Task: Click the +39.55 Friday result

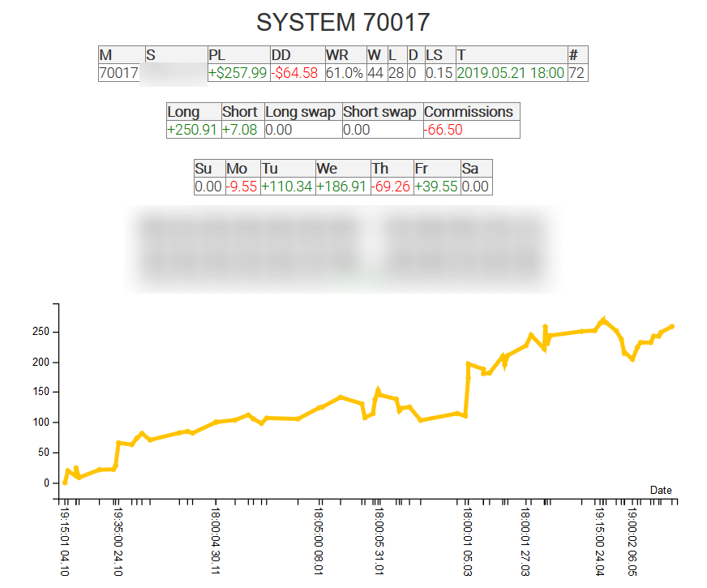Action: [436, 187]
